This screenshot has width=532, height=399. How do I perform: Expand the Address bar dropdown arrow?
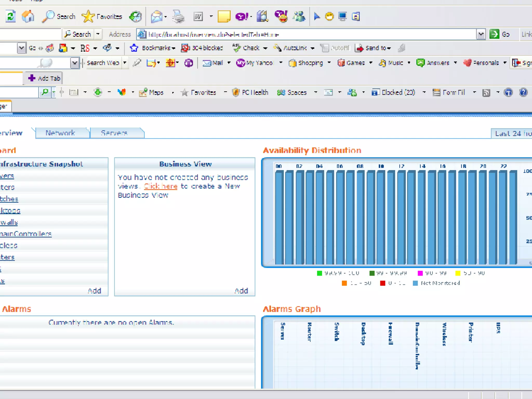(481, 34)
